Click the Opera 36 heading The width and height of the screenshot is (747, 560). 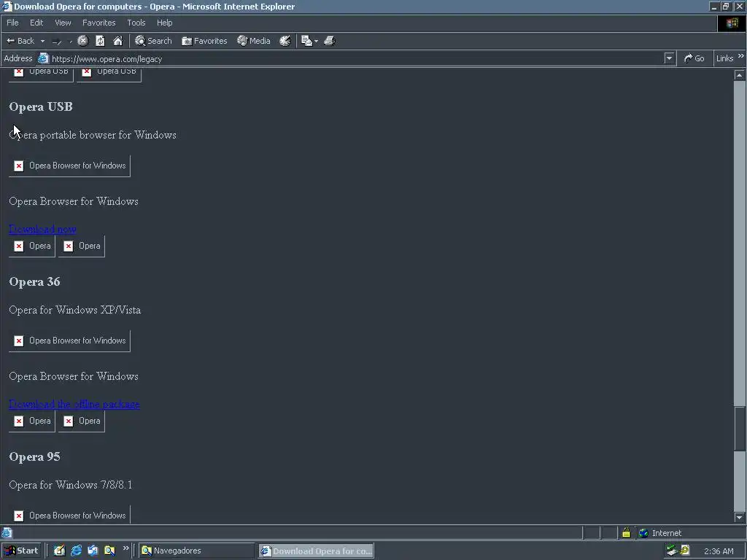(35, 282)
